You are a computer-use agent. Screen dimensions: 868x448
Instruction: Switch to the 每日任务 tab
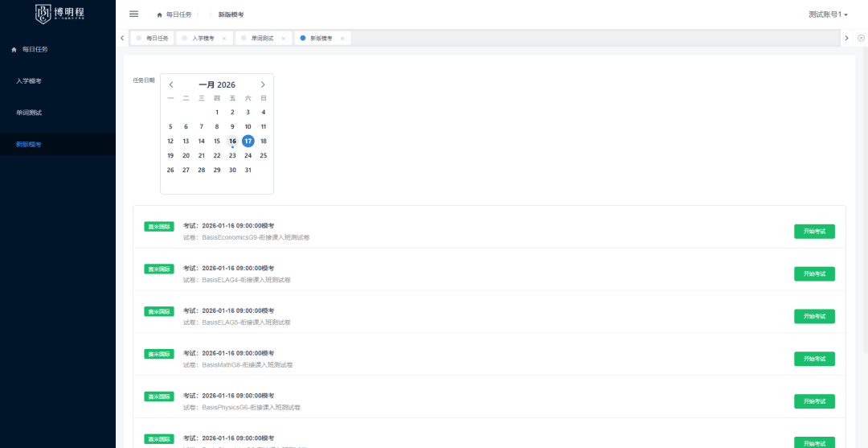[152, 39]
